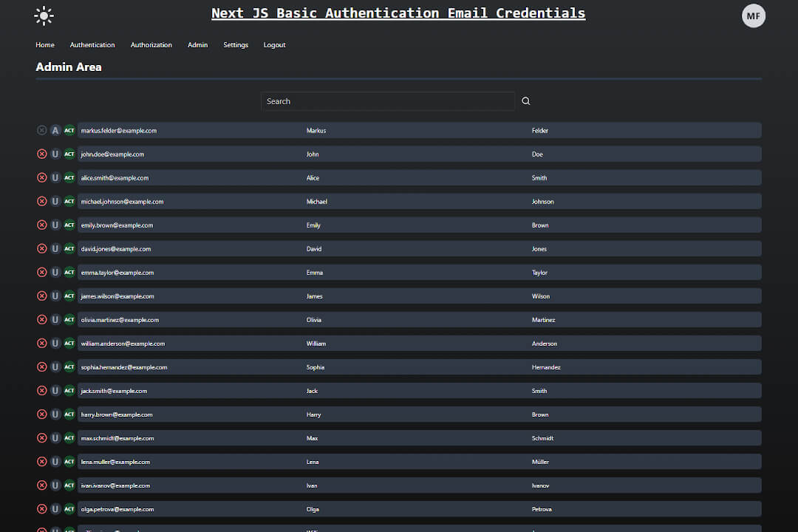Click Logout in the navigation

click(x=274, y=45)
